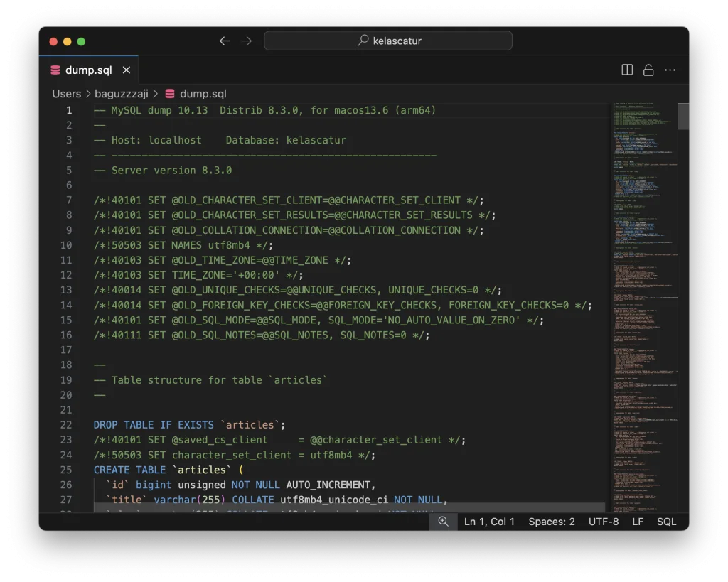Click the CREATE TABLE `articles` line

168,470
